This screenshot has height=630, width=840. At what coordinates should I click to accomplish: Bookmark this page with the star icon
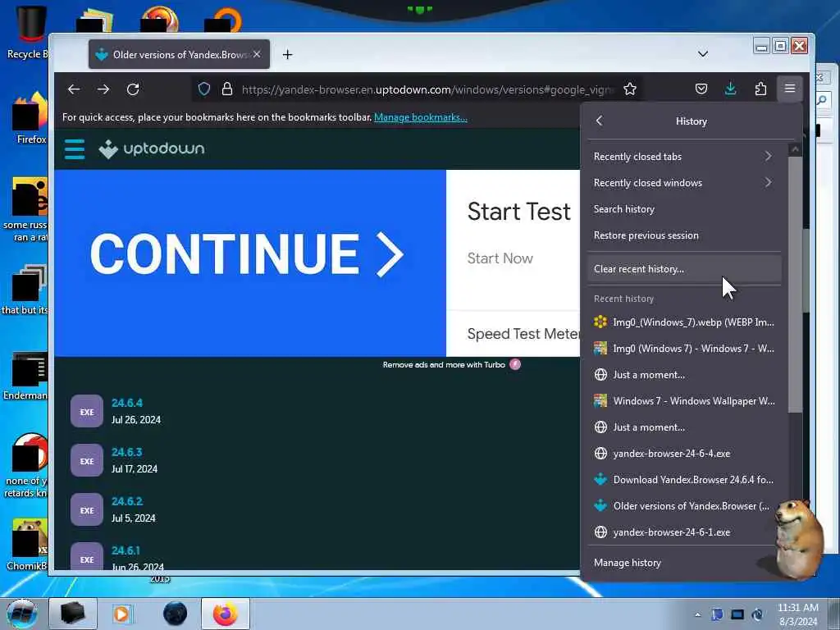[x=630, y=89]
